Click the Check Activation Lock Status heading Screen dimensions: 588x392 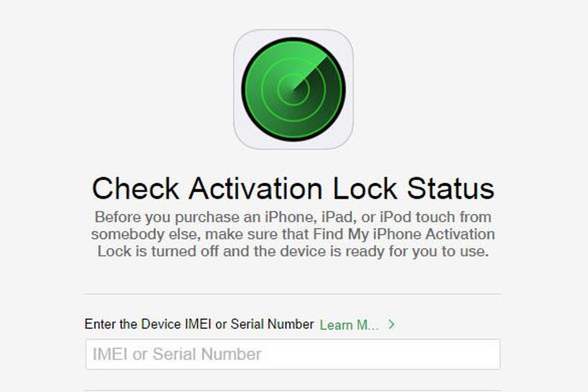(x=293, y=189)
